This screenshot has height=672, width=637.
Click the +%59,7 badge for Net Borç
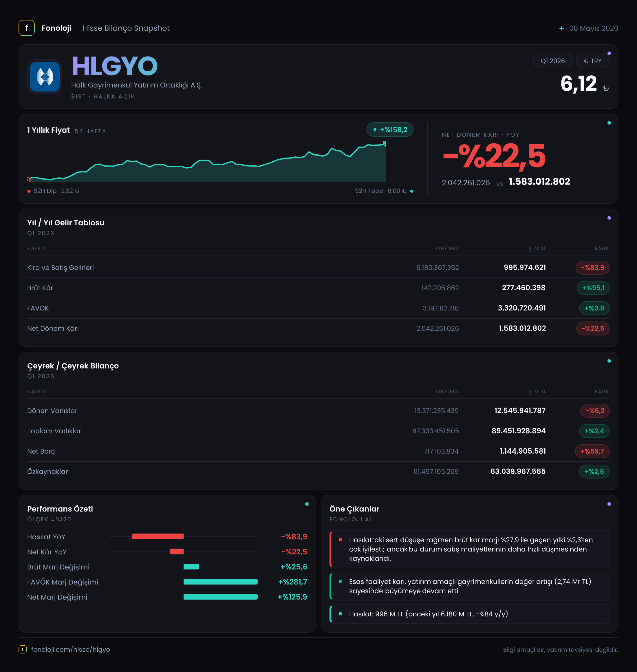pyautogui.click(x=592, y=451)
